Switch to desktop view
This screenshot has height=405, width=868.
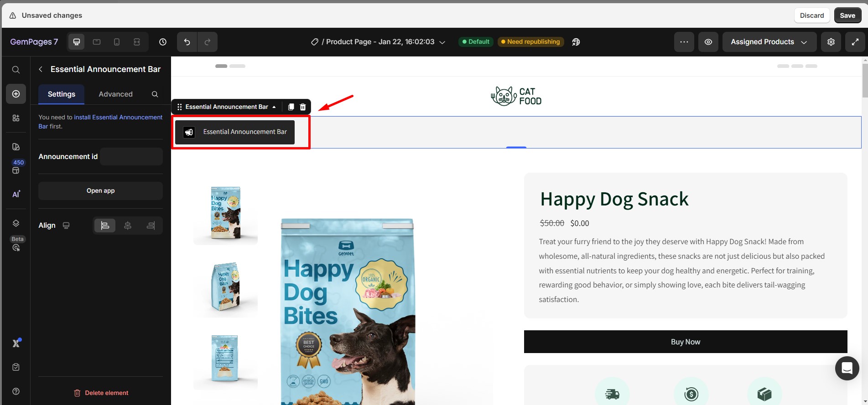(77, 42)
